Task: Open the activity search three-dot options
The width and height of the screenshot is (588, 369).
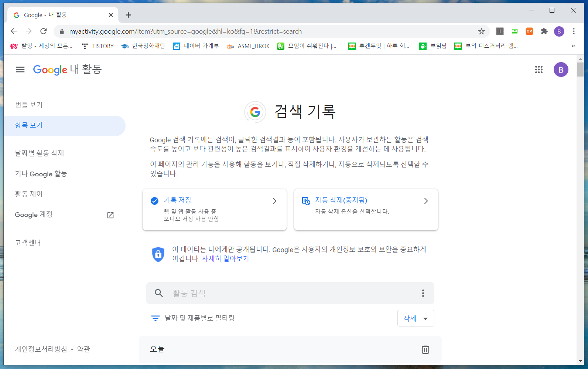Action: 423,293
